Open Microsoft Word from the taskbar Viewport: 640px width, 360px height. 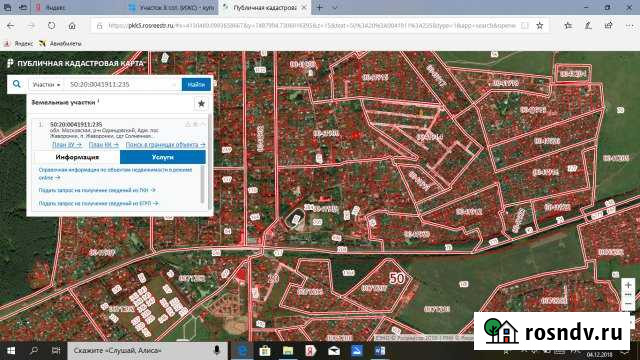[x=380, y=351]
